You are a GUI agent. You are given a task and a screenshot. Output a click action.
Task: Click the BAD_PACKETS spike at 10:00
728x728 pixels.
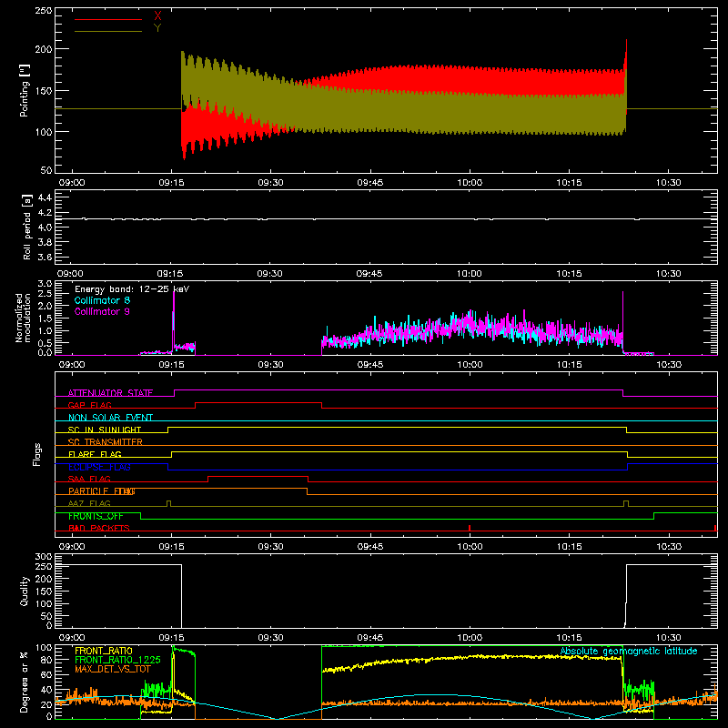[x=470, y=528]
